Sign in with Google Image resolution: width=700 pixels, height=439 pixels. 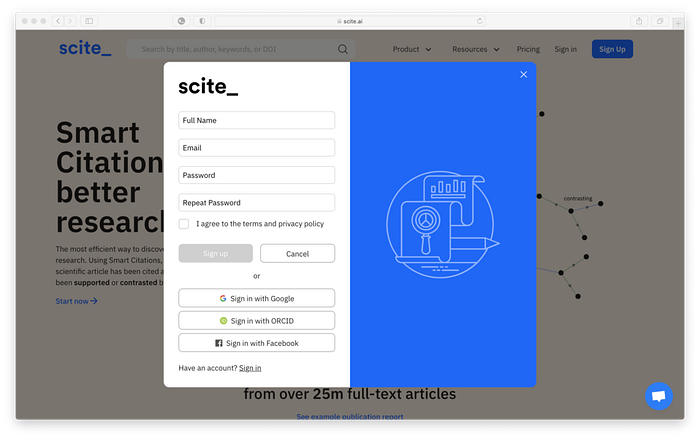point(256,298)
